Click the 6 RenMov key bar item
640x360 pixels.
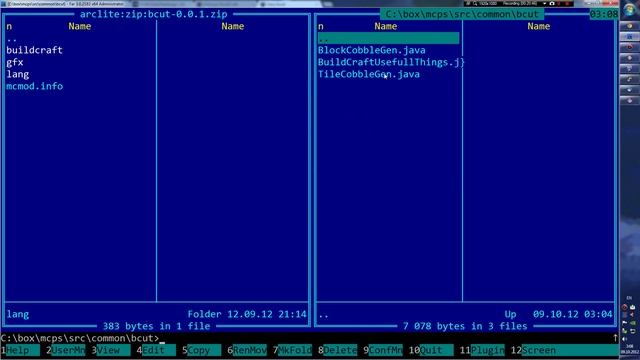247,350
